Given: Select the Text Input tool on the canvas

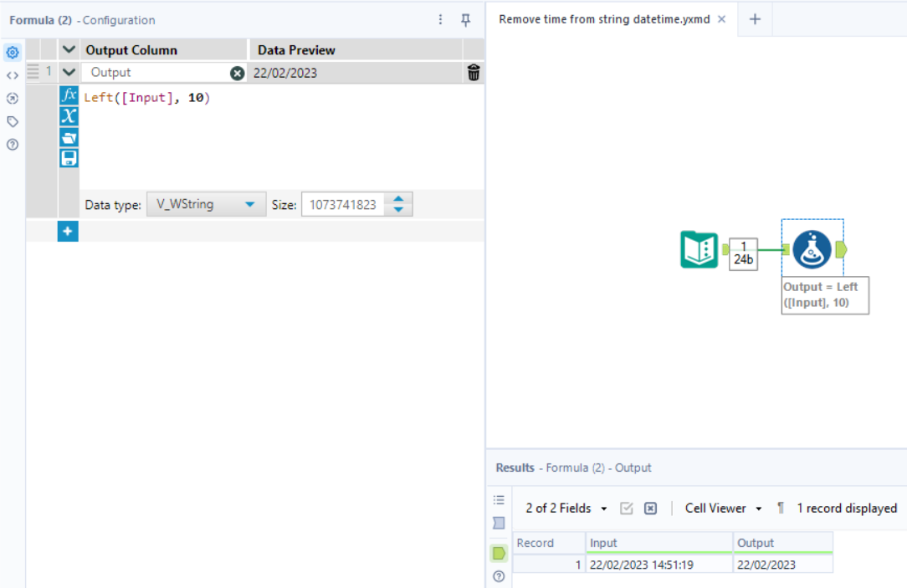Looking at the screenshot, I should (x=699, y=249).
